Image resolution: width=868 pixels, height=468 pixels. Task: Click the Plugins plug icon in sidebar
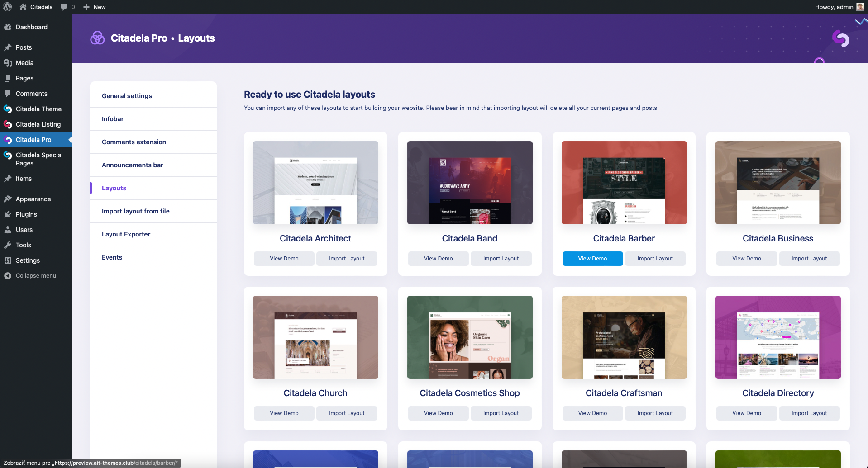8,214
